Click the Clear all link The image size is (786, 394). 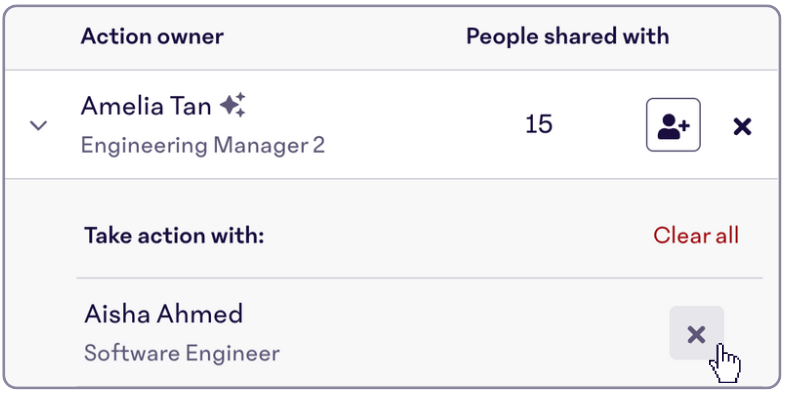(x=696, y=235)
